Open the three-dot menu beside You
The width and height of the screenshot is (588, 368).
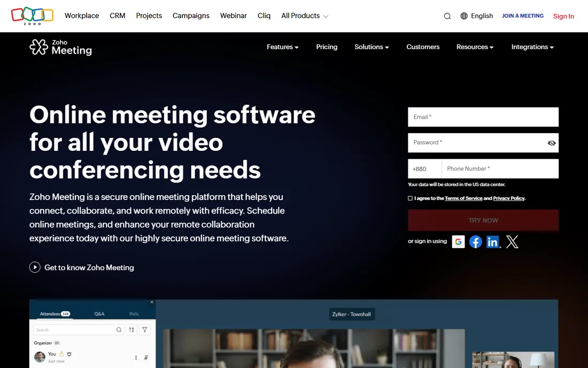click(x=136, y=357)
